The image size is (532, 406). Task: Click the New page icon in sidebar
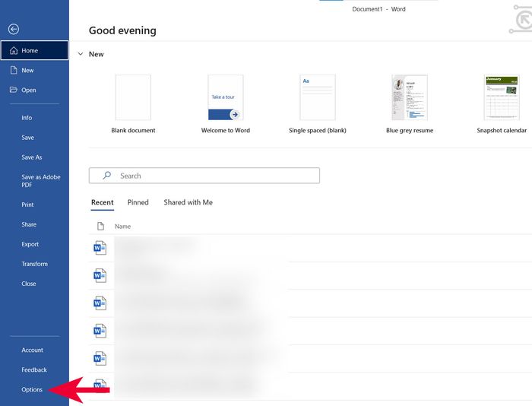point(14,70)
